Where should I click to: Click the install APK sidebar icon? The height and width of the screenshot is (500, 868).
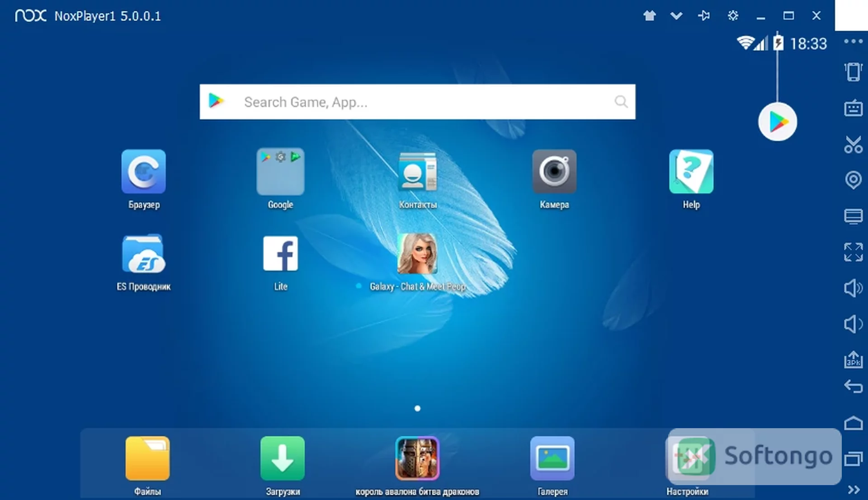[853, 360]
